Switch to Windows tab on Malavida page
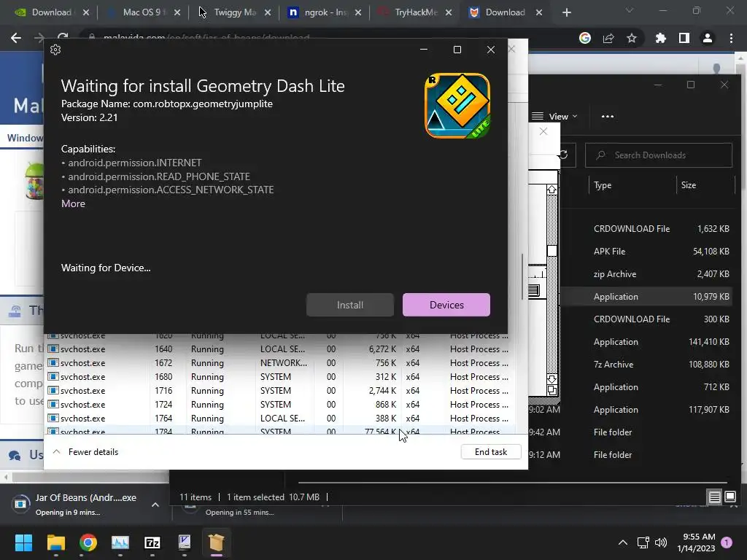 click(25, 138)
